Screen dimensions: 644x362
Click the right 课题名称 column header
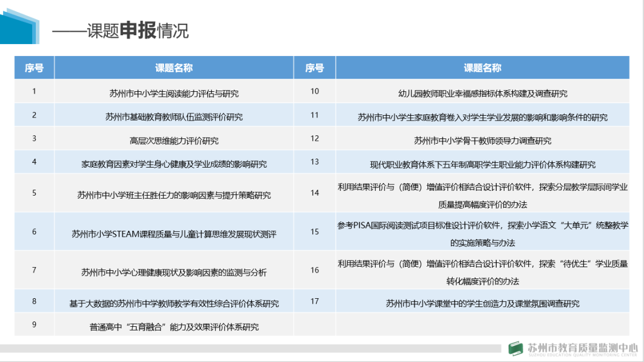click(482, 68)
